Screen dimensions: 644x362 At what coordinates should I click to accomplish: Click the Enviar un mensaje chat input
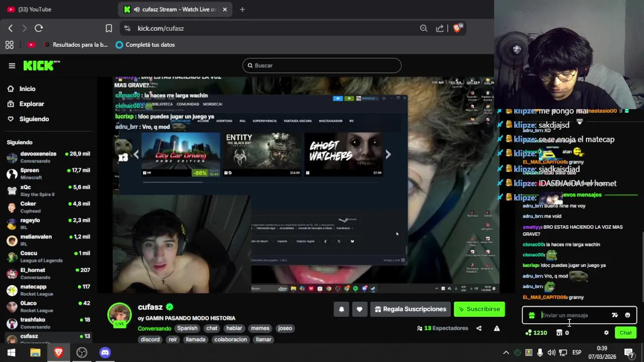[574, 315]
